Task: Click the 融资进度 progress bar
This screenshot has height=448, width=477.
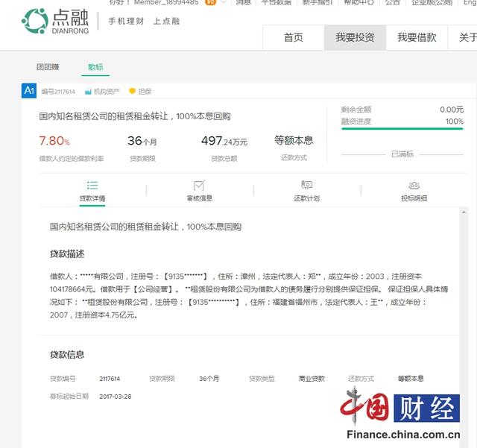Action: point(402,129)
